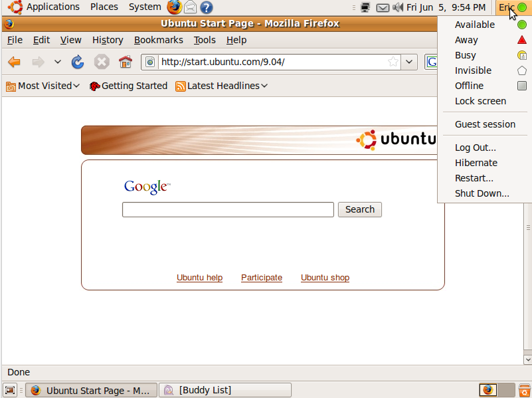Expand the Most Visited bookmarks folder
This screenshot has width=532, height=398.
[43, 86]
